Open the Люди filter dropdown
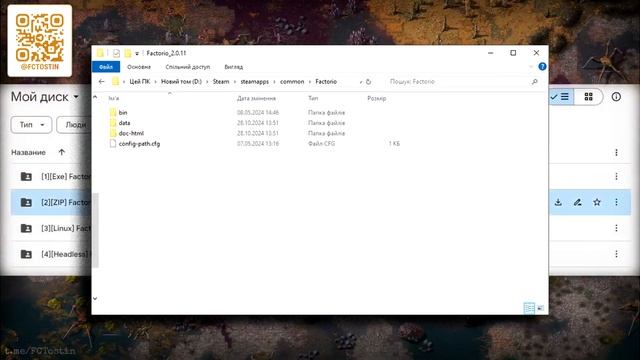 click(x=74, y=124)
